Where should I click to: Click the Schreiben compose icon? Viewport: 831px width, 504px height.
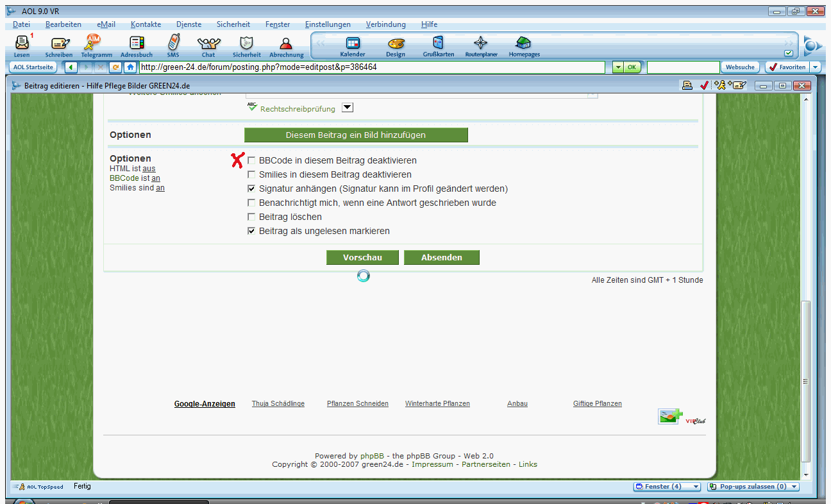(x=59, y=44)
